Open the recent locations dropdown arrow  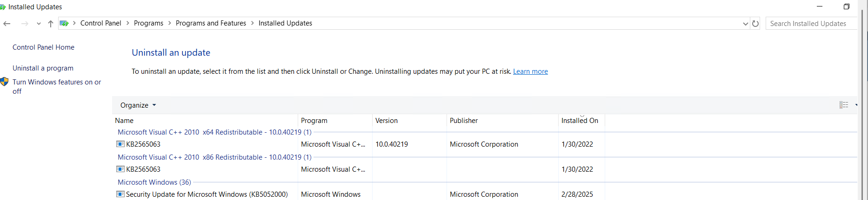(39, 24)
